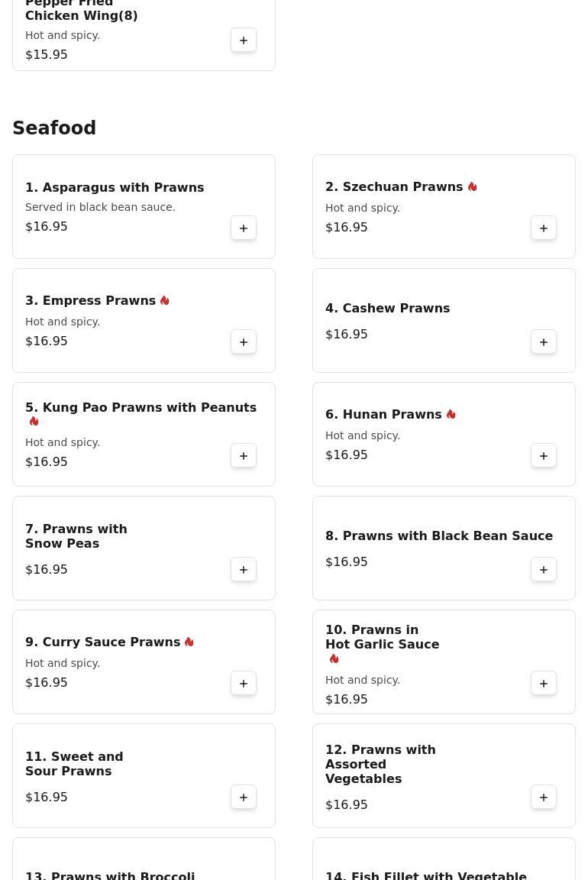
Task: Add Prawns with Assorted Vegetables
Action: coord(544,797)
